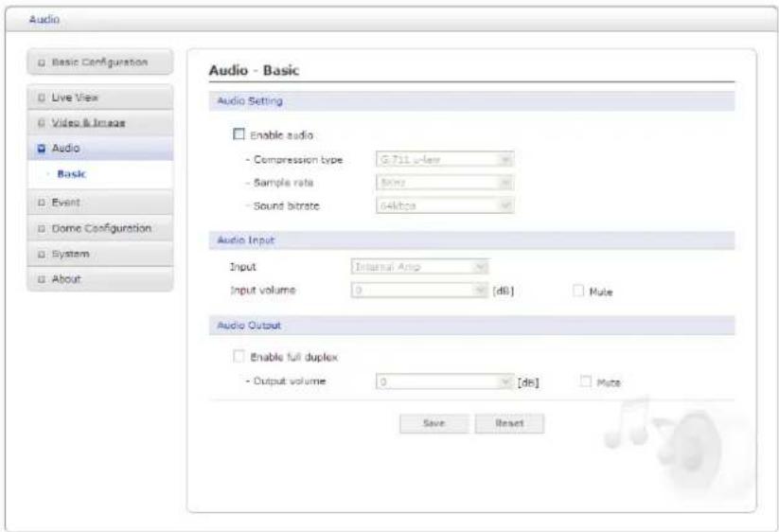Click the expand icon beside Live View
This screenshot has height=532, width=779.
point(42,98)
